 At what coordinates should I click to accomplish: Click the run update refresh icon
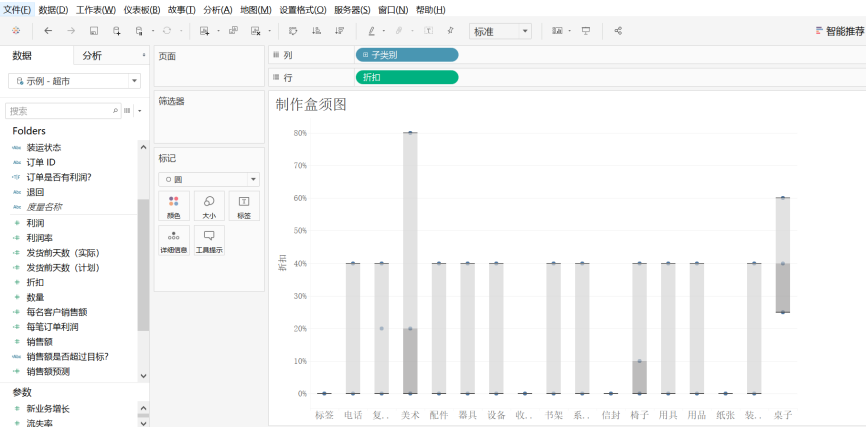(x=166, y=31)
